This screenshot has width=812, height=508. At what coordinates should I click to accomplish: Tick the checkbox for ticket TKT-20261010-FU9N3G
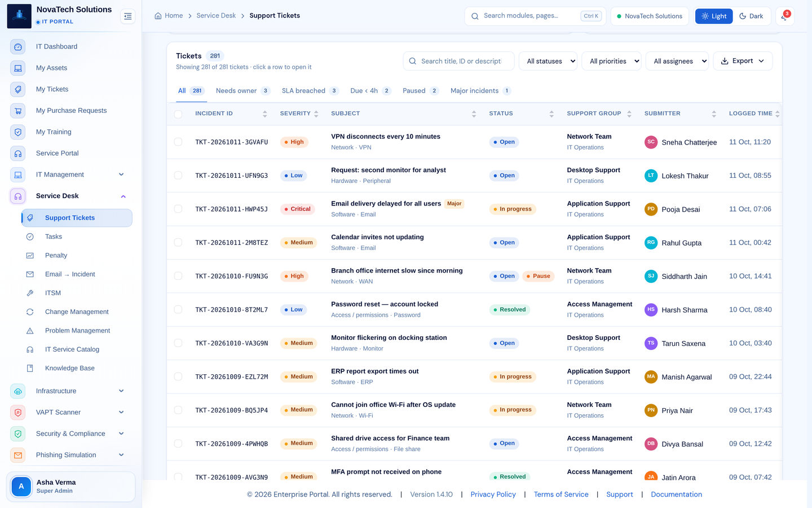click(178, 276)
